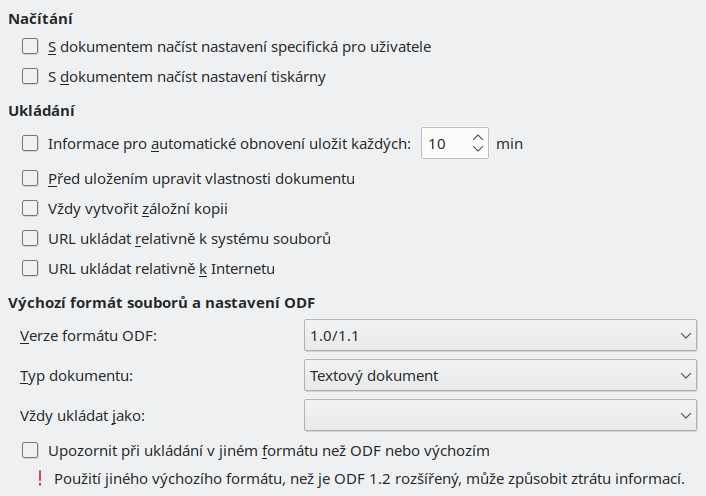Click the red exclamation warning icon
This screenshot has height=496, width=706.
[40, 478]
